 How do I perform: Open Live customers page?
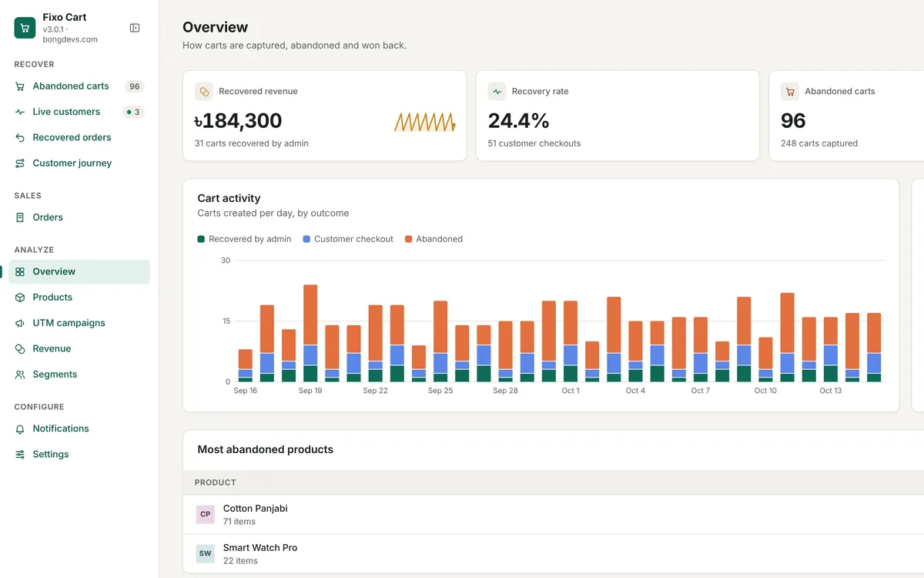point(79,112)
